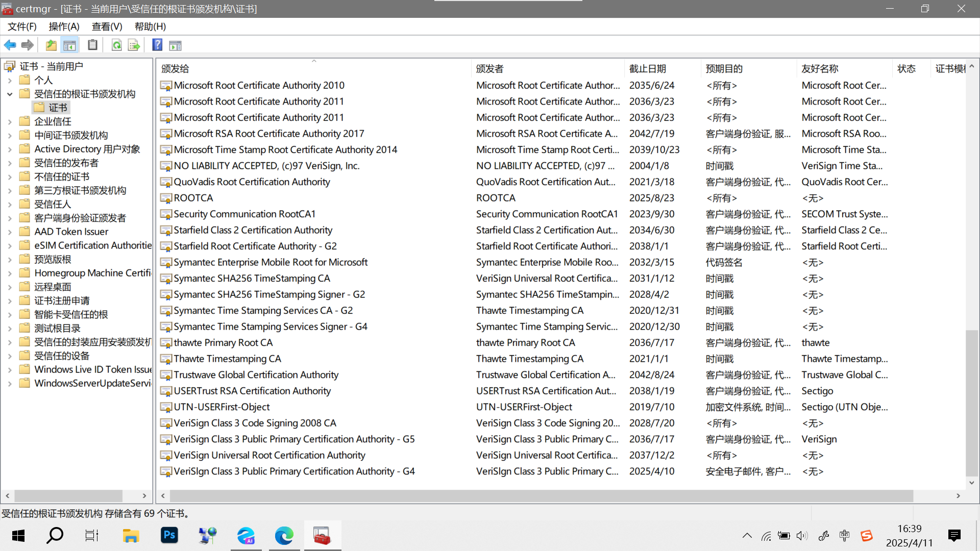
Task: Click the blue Back arrow toolbar icon
Action: click(10, 45)
